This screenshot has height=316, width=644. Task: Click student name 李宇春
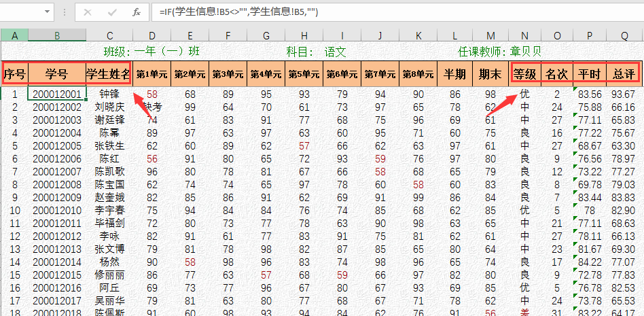tap(109, 210)
